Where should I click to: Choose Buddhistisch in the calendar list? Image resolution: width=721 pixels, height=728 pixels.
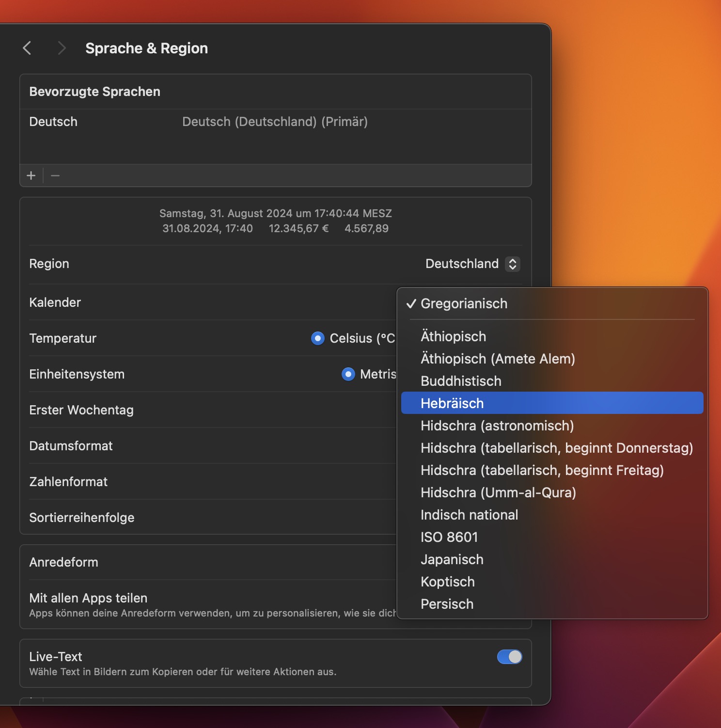[461, 381]
